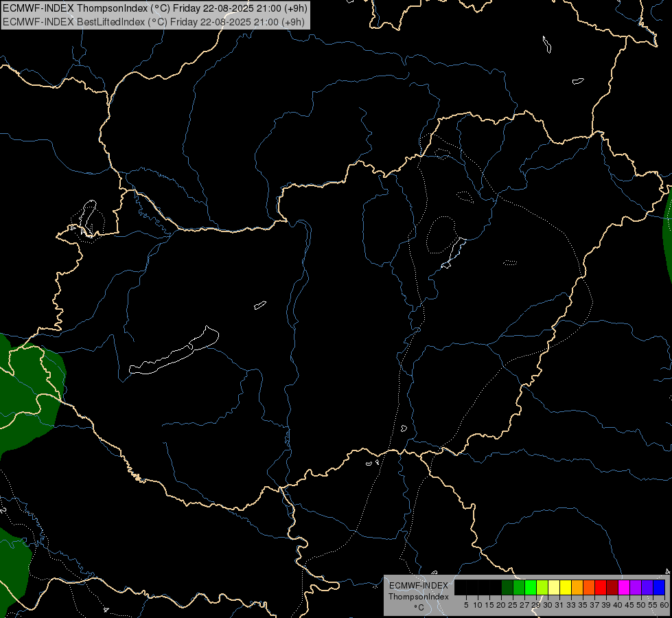Click the legend's ThompsonIndex label
672x618 pixels.
pos(419,597)
